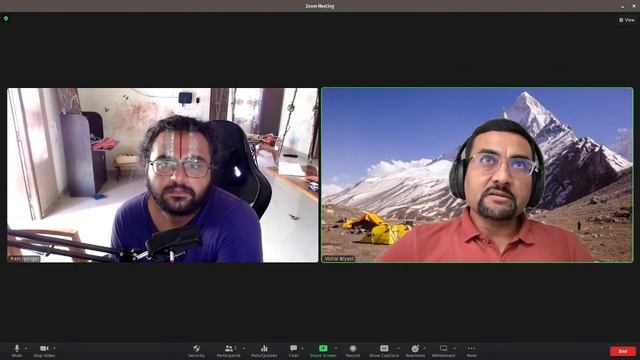Expand arrow beside Participants
Image resolution: width=640 pixels, height=360 pixels.
(x=244, y=348)
